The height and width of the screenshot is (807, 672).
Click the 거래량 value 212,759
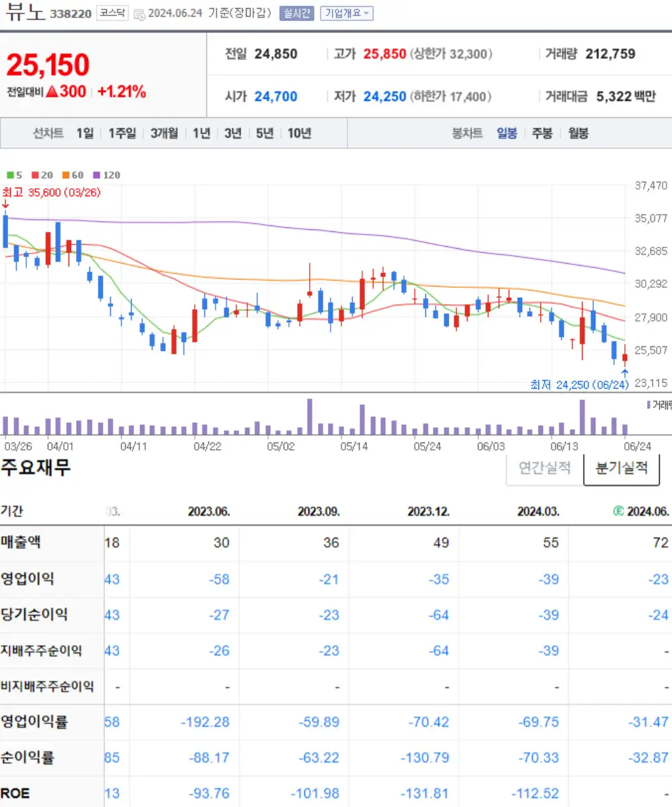point(610,54)
